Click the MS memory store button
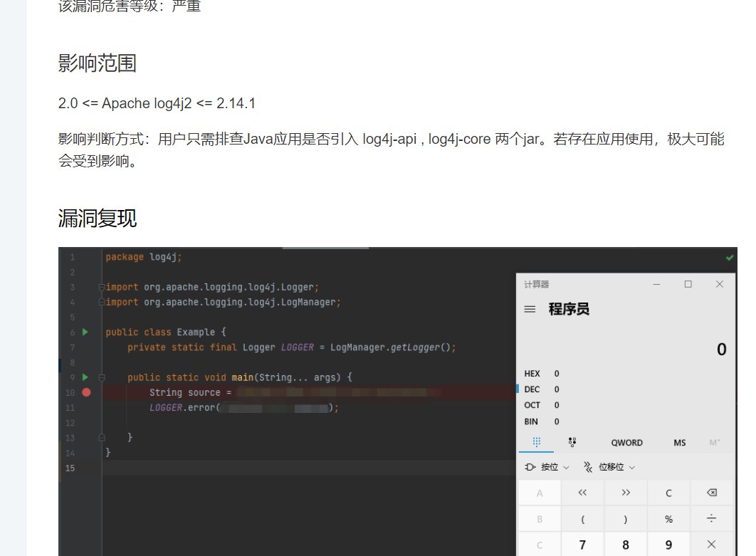Screen dimensions: 756x556 (679, 443)
